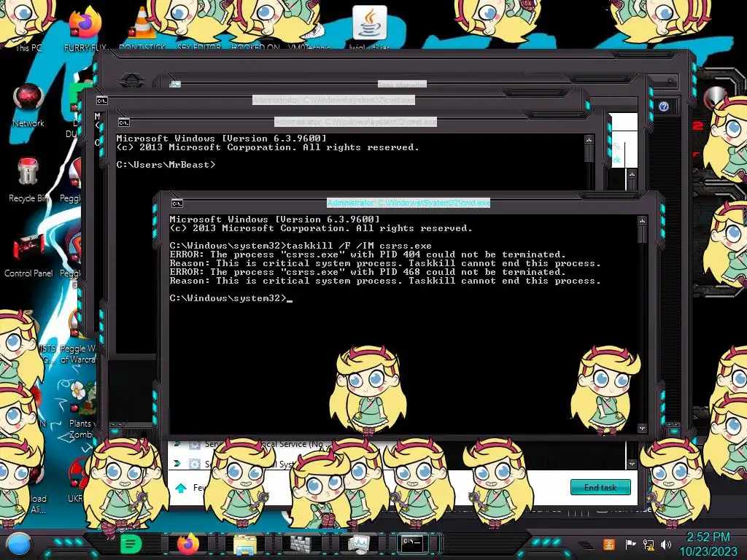Image resolution: width=747 pixels, height=560 pixels.
Task: Click the blue help question mark icon
Action: coord(664,106)
